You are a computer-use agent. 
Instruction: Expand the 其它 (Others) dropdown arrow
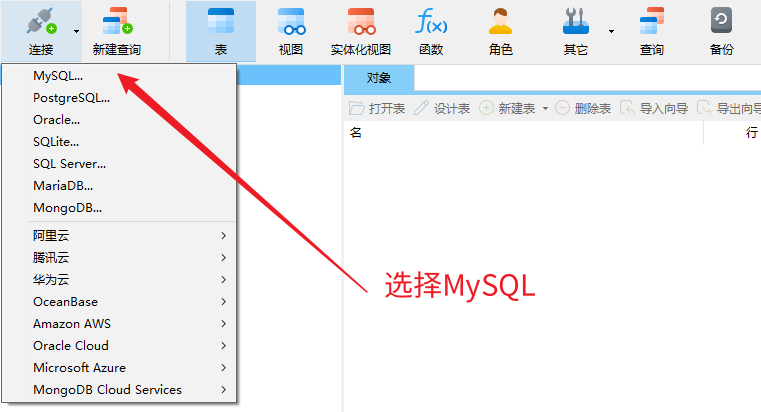click(x=611, y=31)
